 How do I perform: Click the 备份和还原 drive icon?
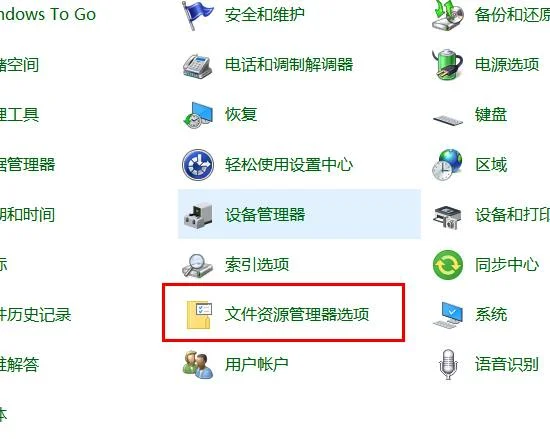click(448, 15)
